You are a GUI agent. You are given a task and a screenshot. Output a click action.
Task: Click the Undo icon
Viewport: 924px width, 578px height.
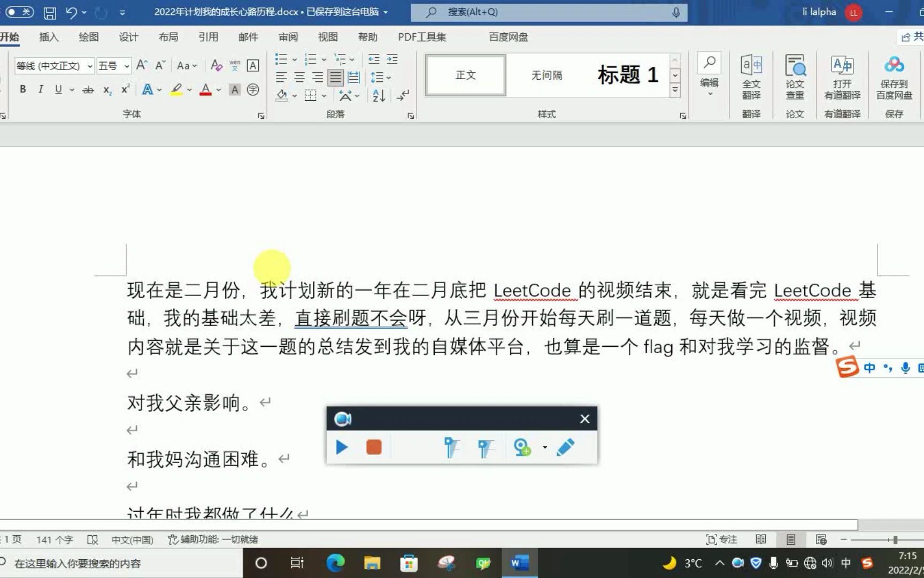coord(72,12)
